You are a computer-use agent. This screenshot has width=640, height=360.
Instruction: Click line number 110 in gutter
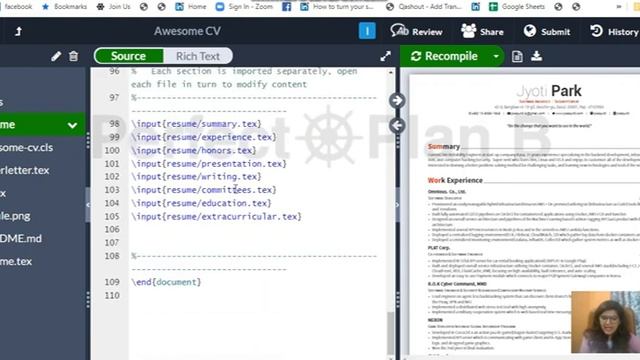pyautogui.click(x=112, y=295)
